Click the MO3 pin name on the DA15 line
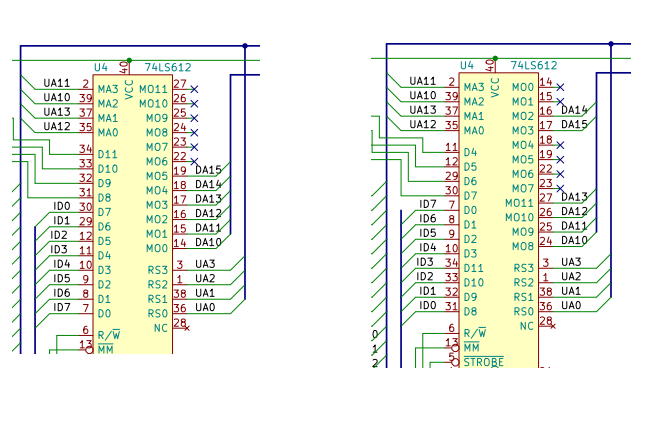The width and height of the screenshot is (647, 428). pos(523,131)
